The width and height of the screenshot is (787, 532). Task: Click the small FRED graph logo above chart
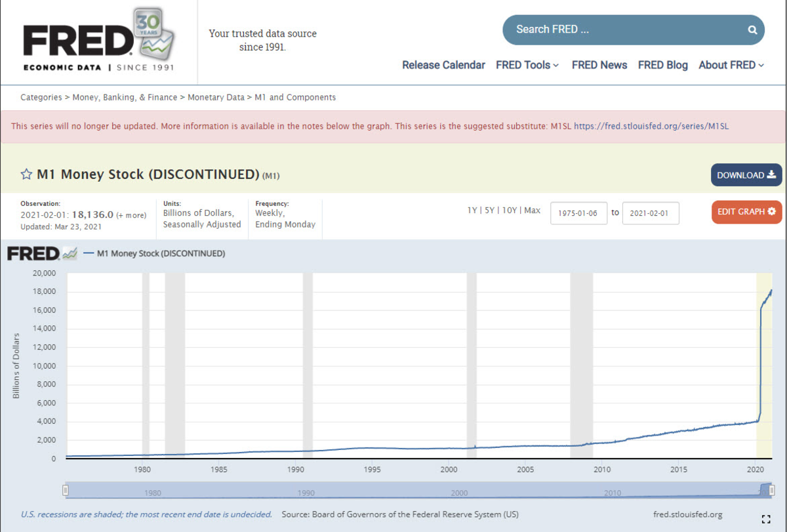point(42,253)
